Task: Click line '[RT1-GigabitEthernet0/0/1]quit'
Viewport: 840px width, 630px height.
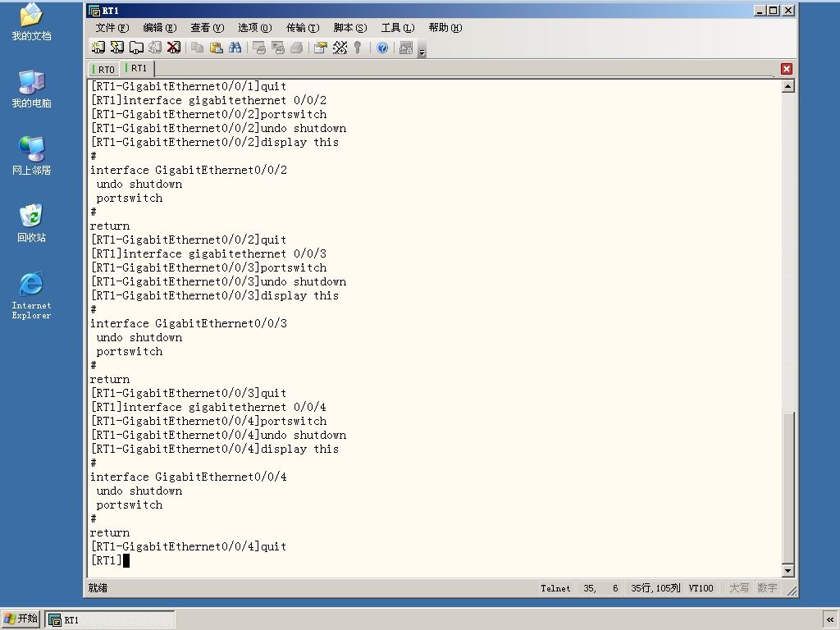Action: (x=189, y=86)
